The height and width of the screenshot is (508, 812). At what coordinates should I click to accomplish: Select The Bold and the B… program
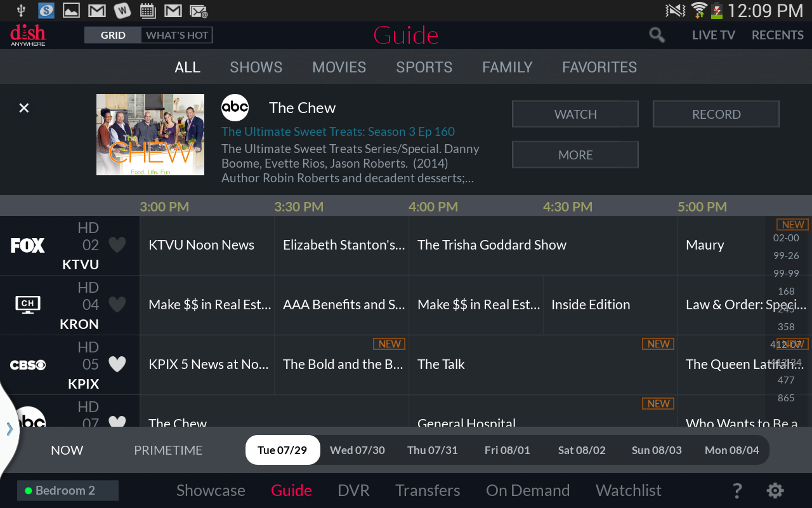click(341, 364)
